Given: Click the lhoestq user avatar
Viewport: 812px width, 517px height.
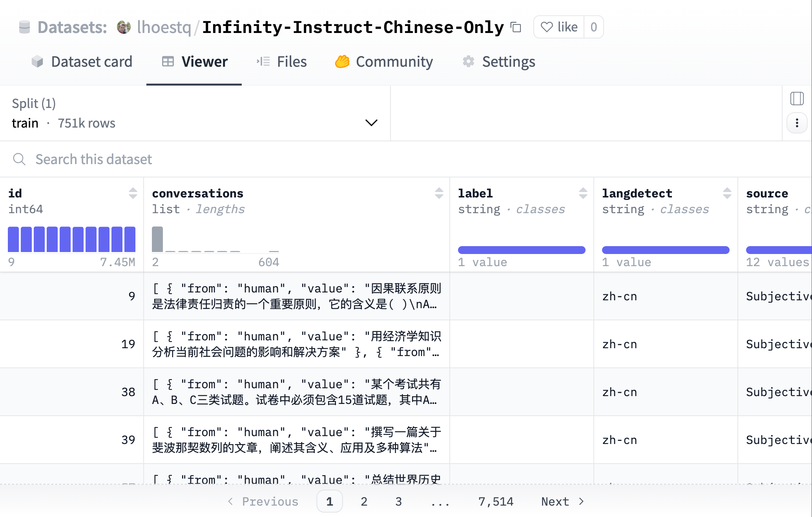Looking at the screenshot, I should [x=124, y=27].
